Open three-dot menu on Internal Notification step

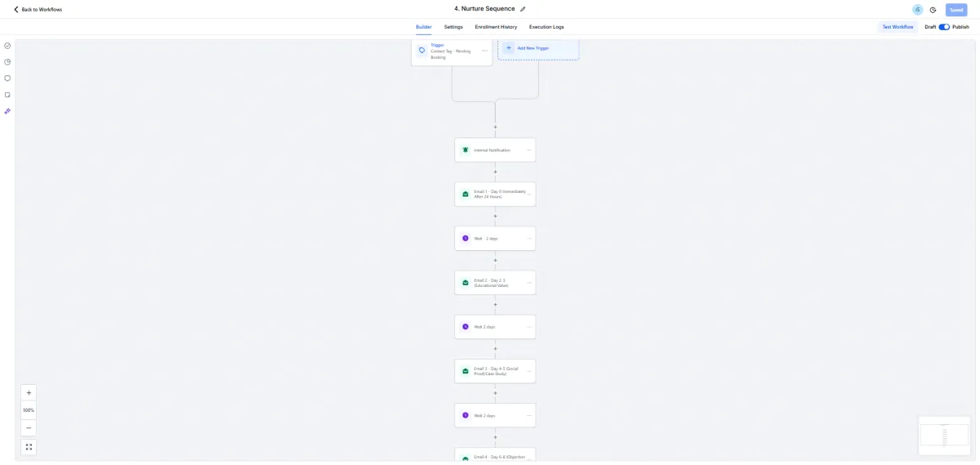[529, 150]
